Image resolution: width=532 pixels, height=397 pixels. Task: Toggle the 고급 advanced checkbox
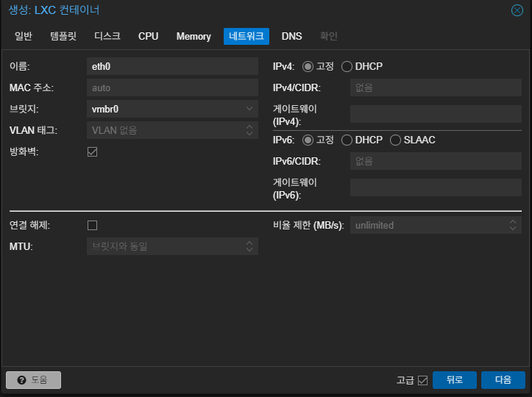coord(423,380)
